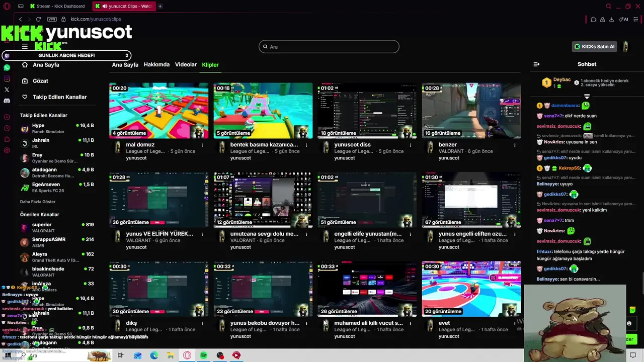Open Task View on the taskbar
The height and width of the screenshot is (362, 644).
pos(121,355)
